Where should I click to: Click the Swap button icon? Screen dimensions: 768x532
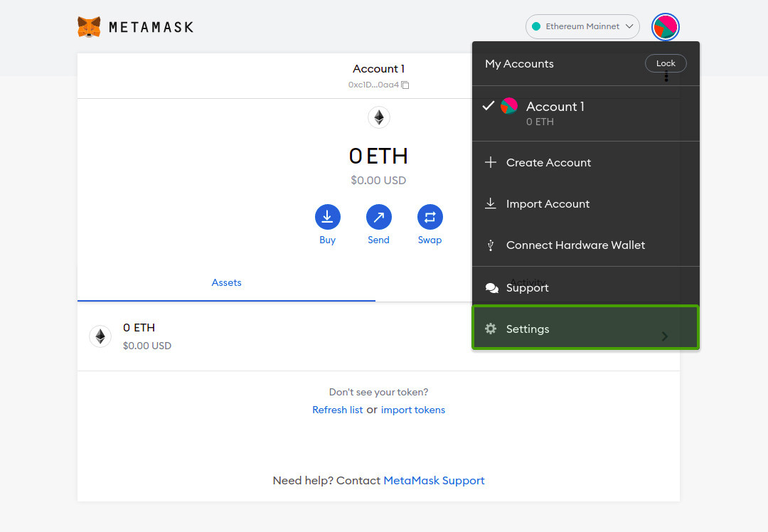(430, 216)
